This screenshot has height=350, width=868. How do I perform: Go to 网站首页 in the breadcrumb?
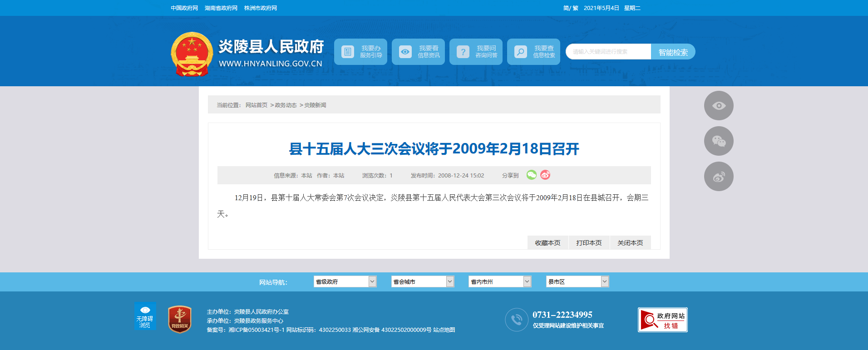(x=256, y=105)
